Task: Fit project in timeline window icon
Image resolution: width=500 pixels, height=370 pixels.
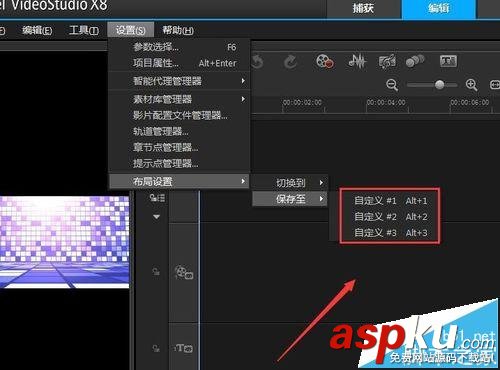Action: pos(495,85)
